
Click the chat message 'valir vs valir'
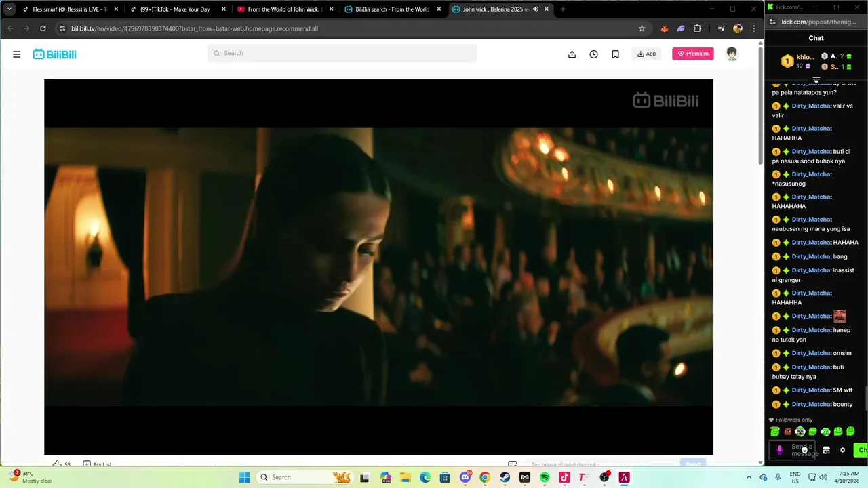pyautogui.click(x=812, y=110)
